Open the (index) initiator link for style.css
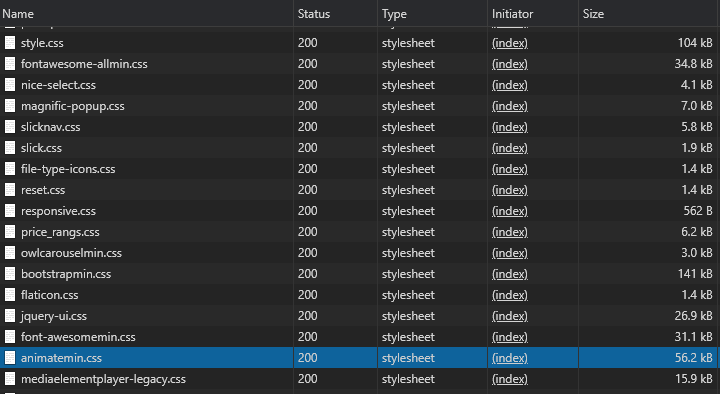Viewport: 720px width, 394px height. click(510, 43)
